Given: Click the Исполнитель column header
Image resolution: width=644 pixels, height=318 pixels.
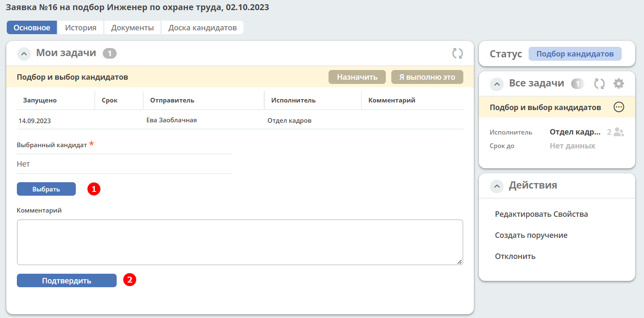Looking at the screenshot, I should pyautogui.click(x=294, y=100).
